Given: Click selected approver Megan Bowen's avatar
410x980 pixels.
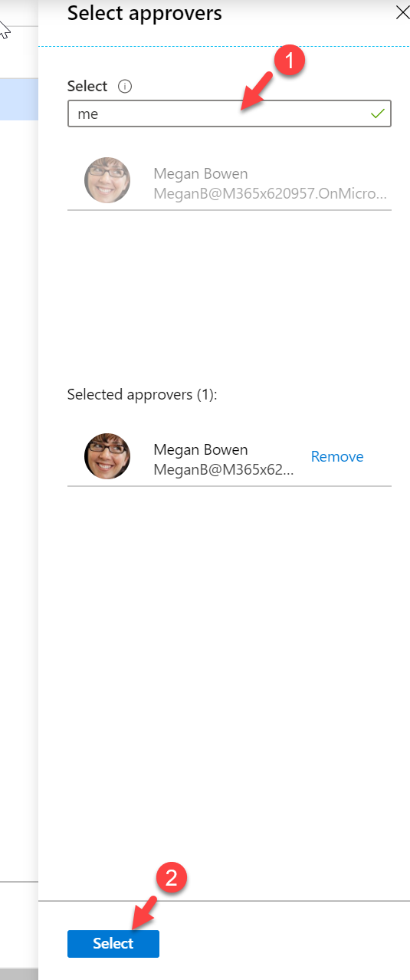Looking at the screenshot, I should pyautogui.click(x=107, y=456).
